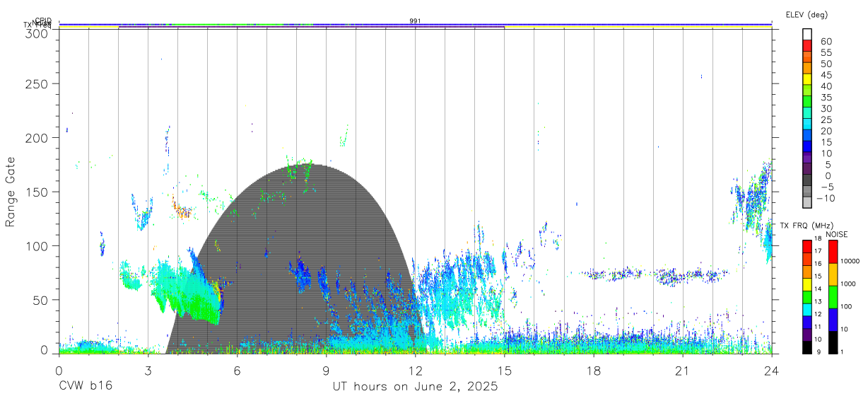Click the '15' hour tick on time axis
The height and width of the screenshot is (401, 868).
(505, 371)
